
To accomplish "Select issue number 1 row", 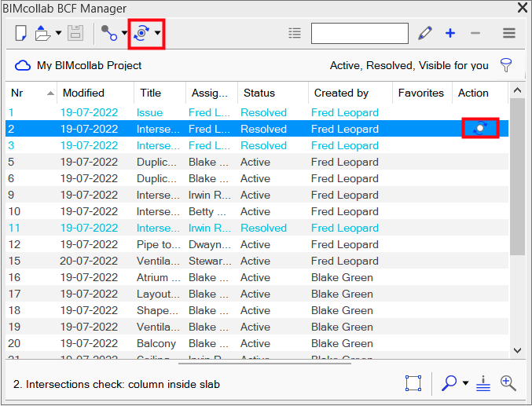I will pyautogui.click(x=257, y=112).
